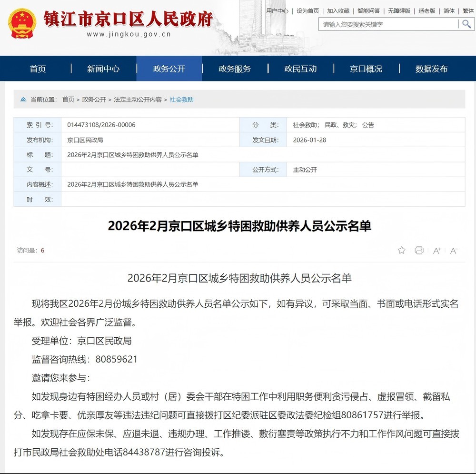Click the national emblem logo
Screen dimensions: 476x474
[22, 23]
